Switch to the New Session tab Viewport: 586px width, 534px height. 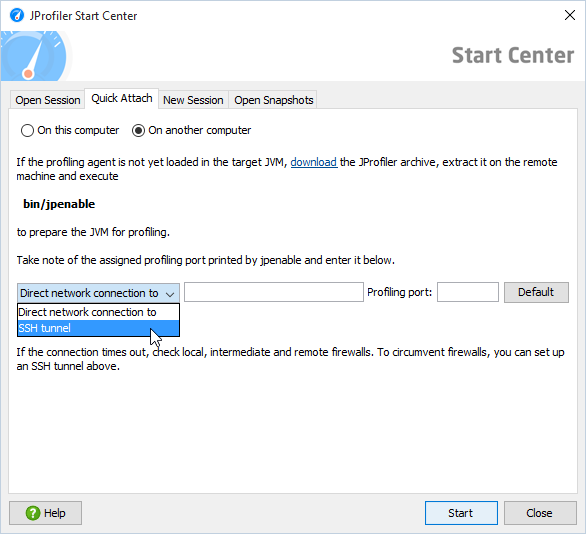click(x=193, y=100)
